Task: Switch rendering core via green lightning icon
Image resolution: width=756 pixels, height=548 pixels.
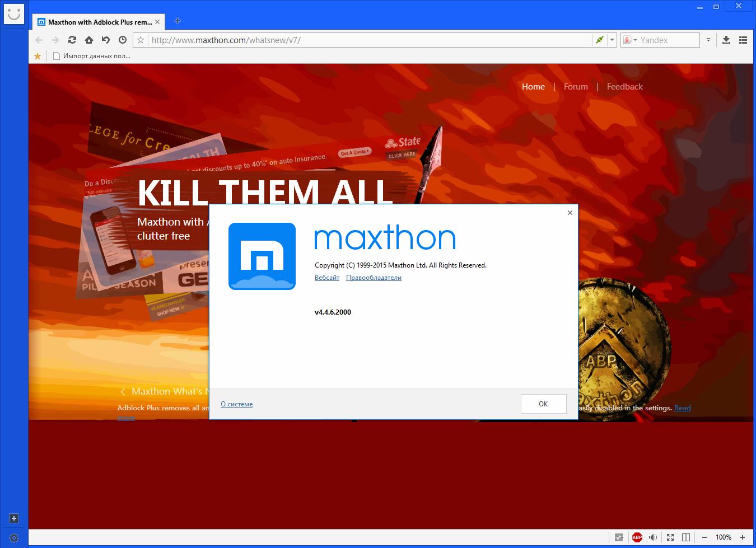Action: click(x=600, y=40)
